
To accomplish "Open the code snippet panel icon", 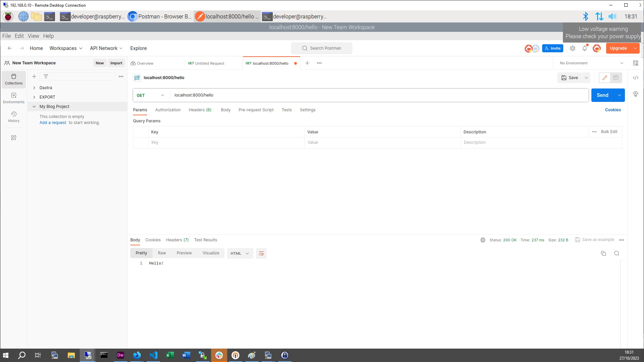I will tap(636, 78).
